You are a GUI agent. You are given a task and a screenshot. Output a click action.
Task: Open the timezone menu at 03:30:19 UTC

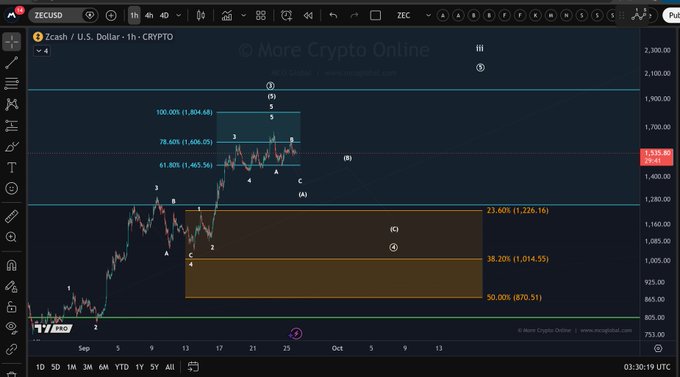pos(647,367)
